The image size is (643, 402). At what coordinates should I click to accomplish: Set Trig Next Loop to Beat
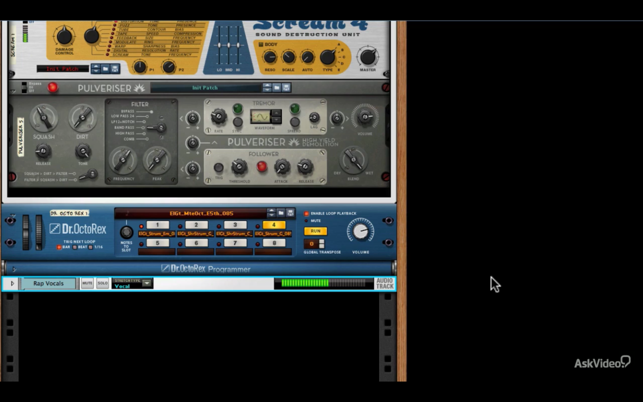(75, 247)
